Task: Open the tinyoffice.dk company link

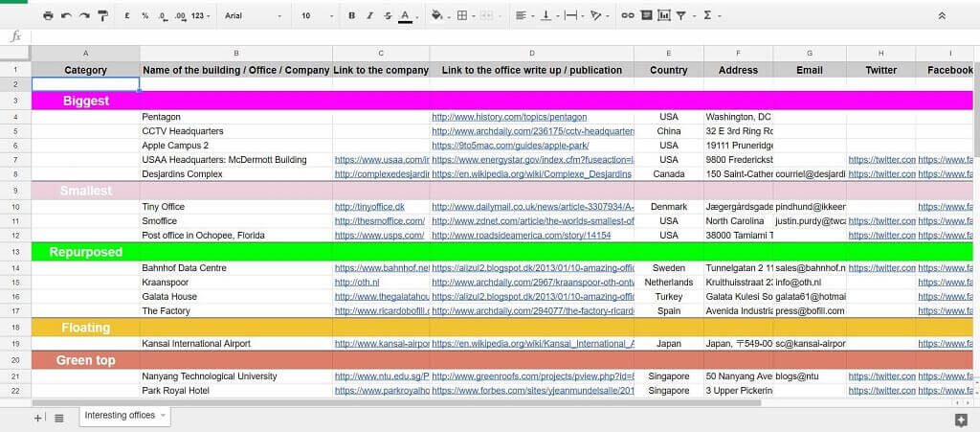Action: (x=356, y=207)
